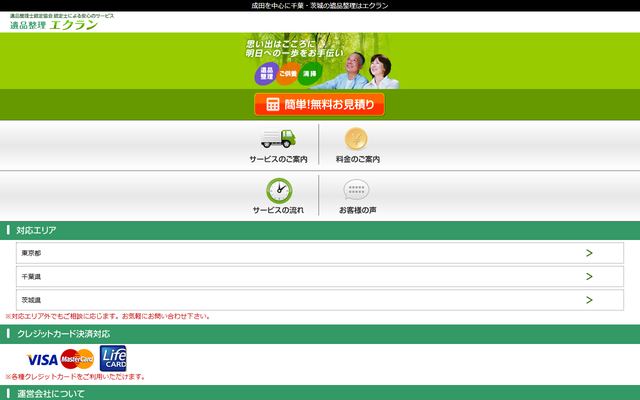Click the chevron arrow on 千葉県 row
This screenshot has width=640, height=400.
tap(589, 277)
